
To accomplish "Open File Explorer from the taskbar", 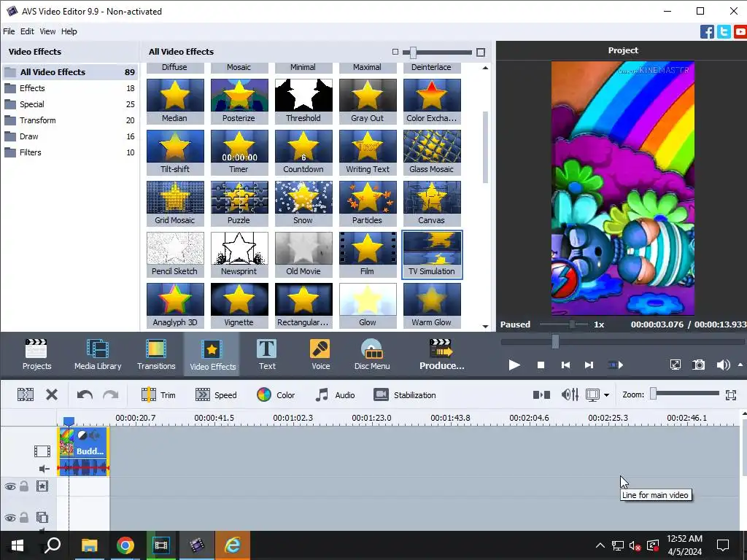I will (x=89, y=545).
